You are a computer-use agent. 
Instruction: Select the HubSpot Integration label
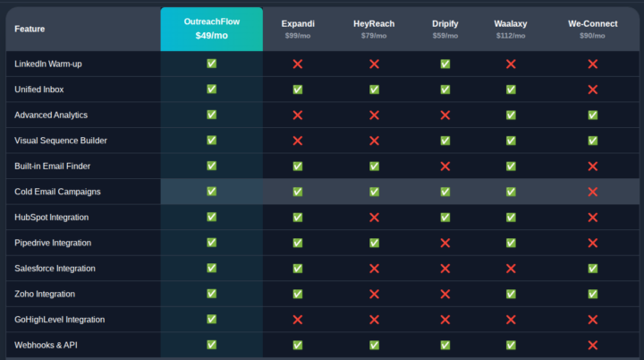[x=51, y=218]
